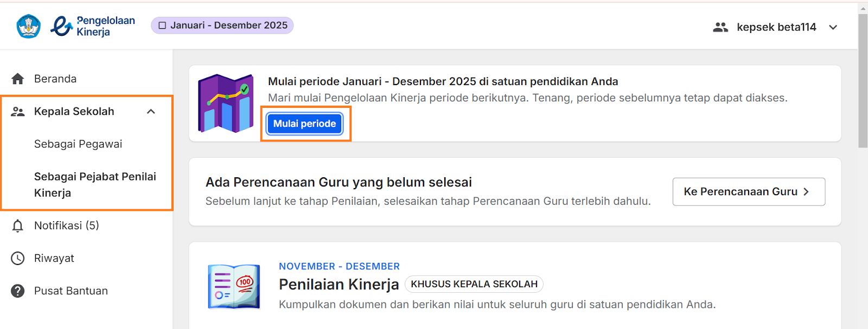The height and width of the screenshot is (329, 868).
Task: Open the kepsek beta114 account dropdown
Action: coord(833,27)
